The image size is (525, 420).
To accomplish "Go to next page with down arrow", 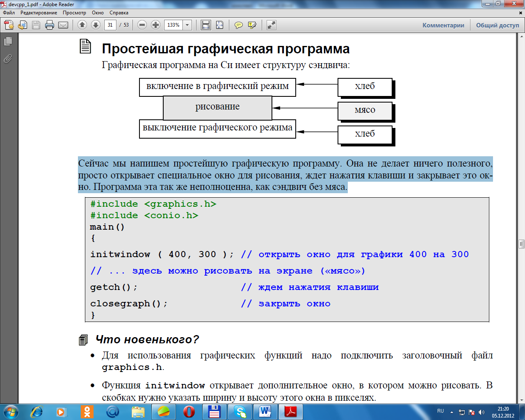I will coord(96,25).
